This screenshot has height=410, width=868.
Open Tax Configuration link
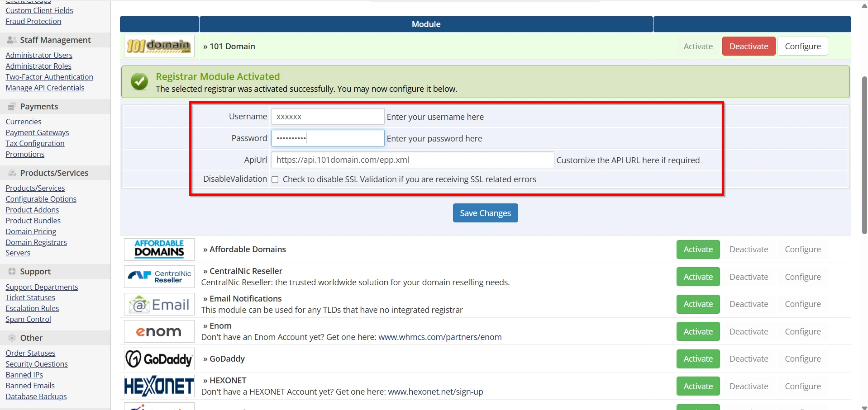35,143
